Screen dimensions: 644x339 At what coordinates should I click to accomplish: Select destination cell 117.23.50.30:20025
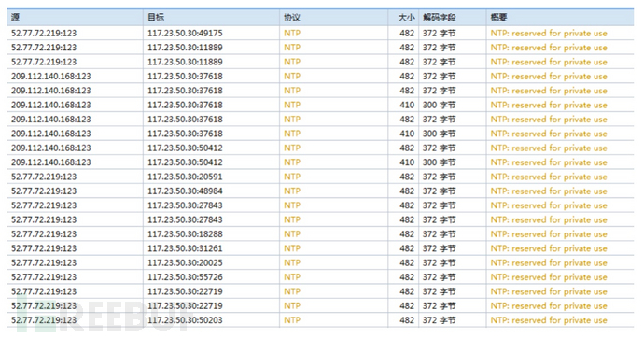pos(185,263)
